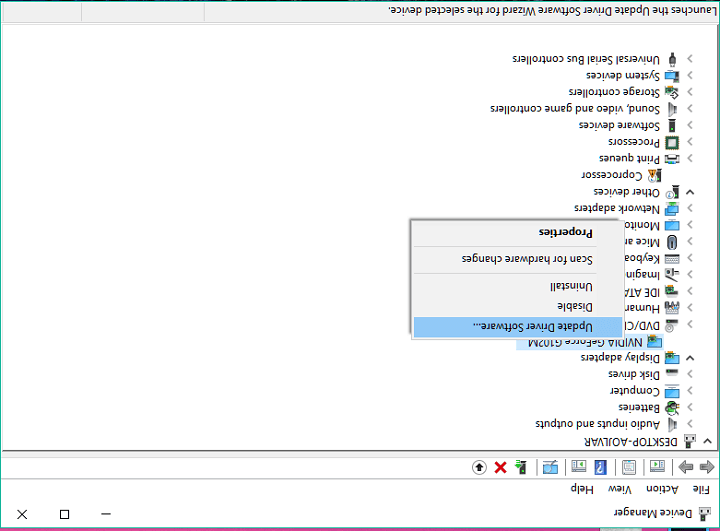Click the Keyboards icon
Viewport: 720px width, 531px height.
672,259
